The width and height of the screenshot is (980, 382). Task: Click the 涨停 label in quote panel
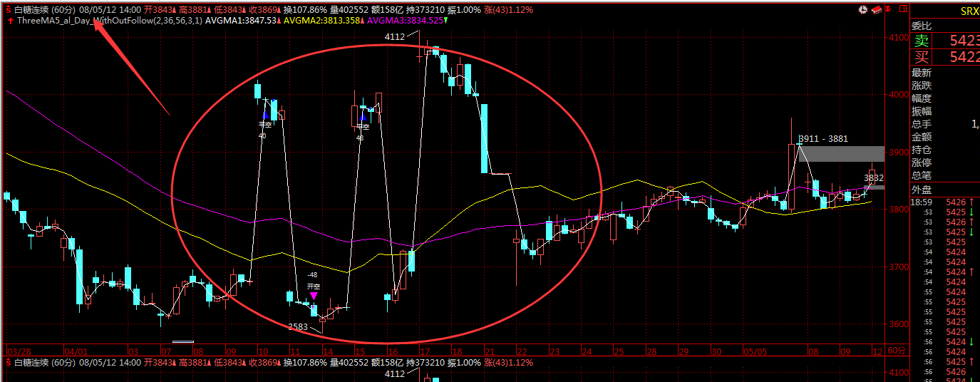922,162
